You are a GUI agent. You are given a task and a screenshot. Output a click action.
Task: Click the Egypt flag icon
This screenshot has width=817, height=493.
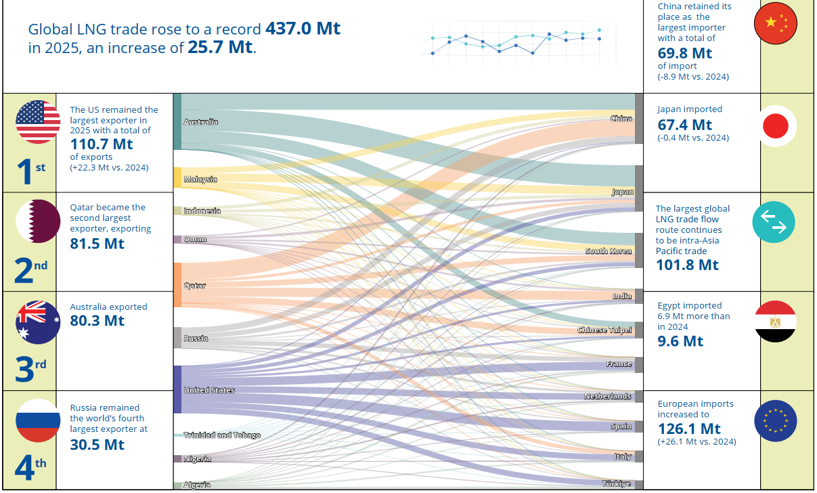tap(775, 322)
